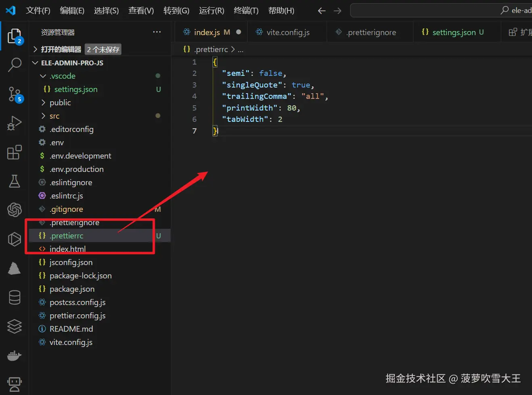Click the "trailingComma" line in editor
532x395 pixels.
point(275,96)
